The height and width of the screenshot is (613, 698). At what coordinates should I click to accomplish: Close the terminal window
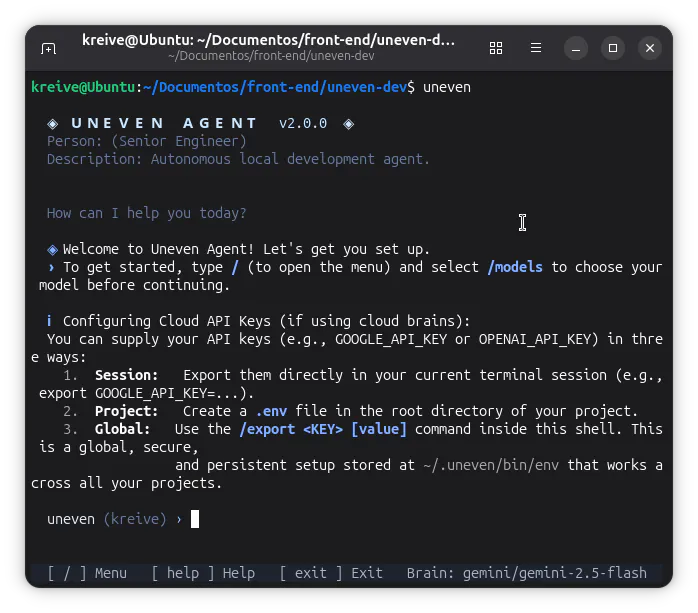click(649, 48)
